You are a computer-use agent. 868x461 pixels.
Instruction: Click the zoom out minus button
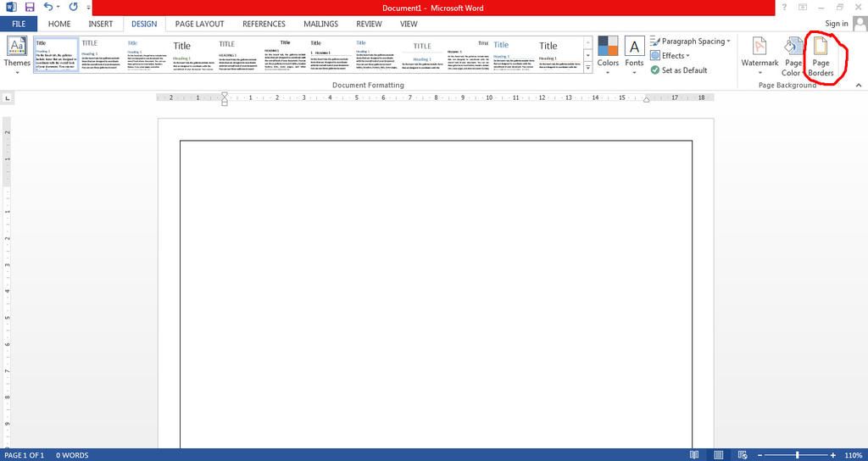pos(760,455)
